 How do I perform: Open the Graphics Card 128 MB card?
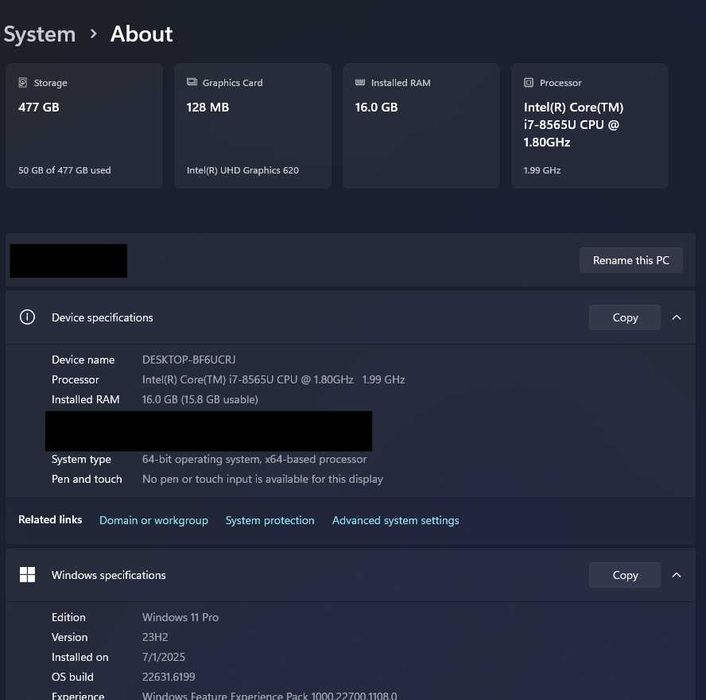click(x=253, y=126)
